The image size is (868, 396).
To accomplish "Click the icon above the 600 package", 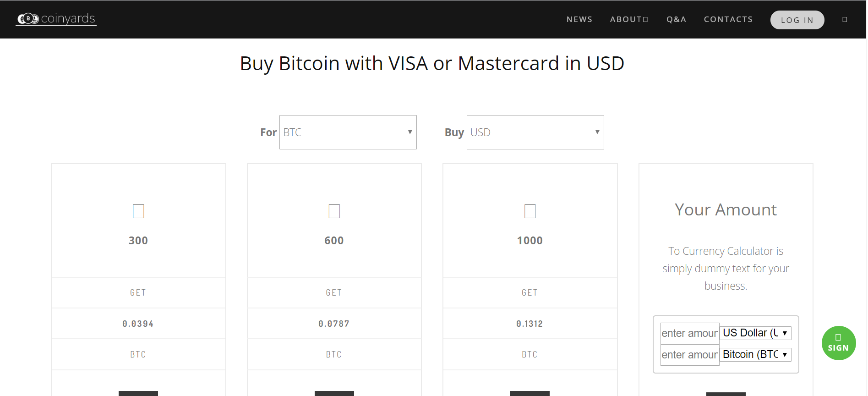I will pos(334,211).
